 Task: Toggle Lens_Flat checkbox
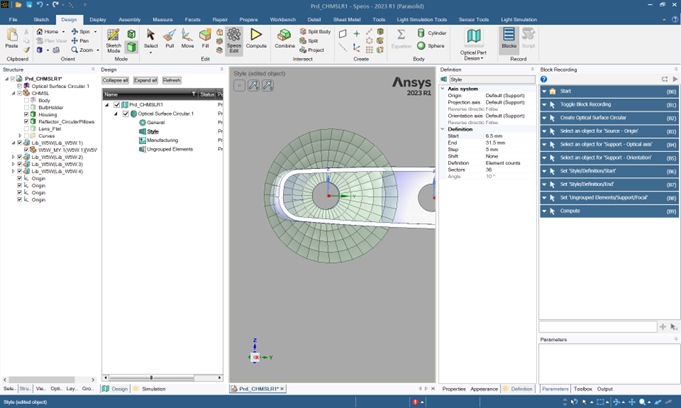click(26, 129)
